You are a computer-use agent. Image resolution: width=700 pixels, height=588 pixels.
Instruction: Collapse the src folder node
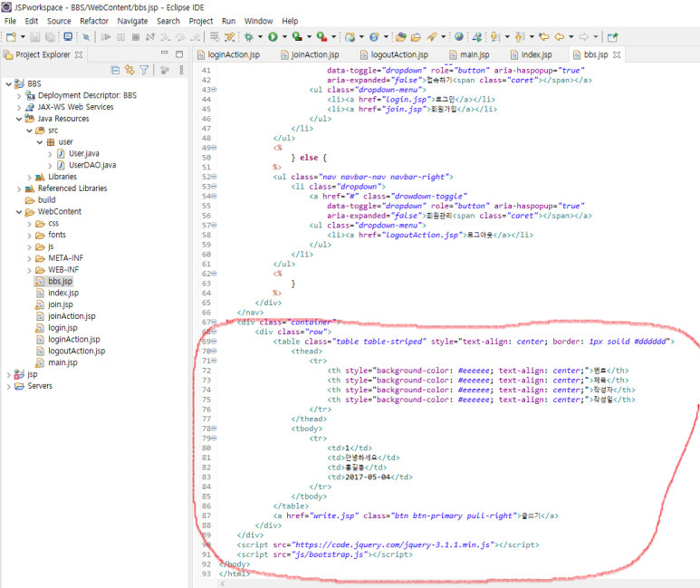pos(30,130)
